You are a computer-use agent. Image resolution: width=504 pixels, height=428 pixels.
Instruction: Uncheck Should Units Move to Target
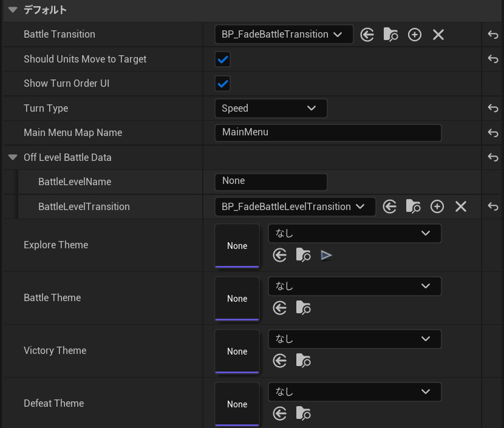coord(223,59)
